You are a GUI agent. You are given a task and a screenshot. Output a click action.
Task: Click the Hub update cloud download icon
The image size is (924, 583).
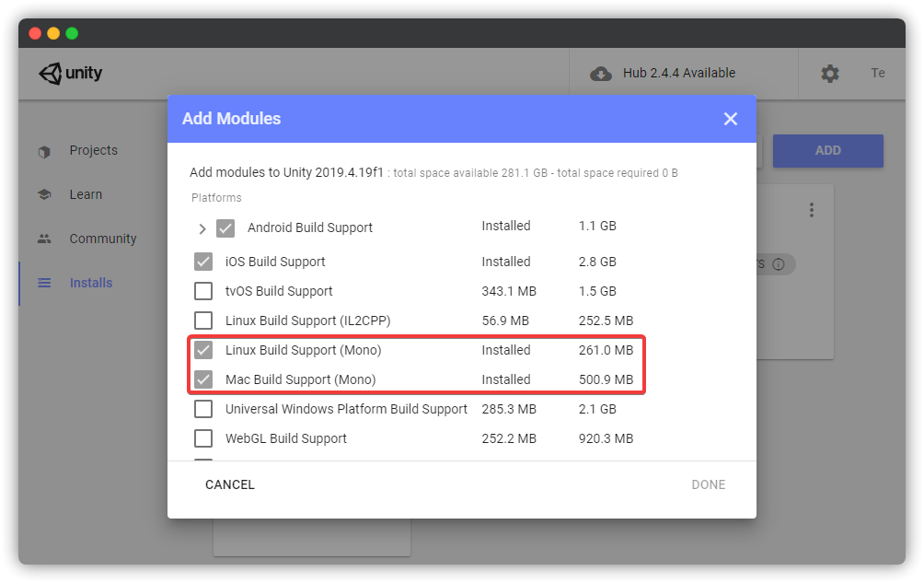point(600,74)
